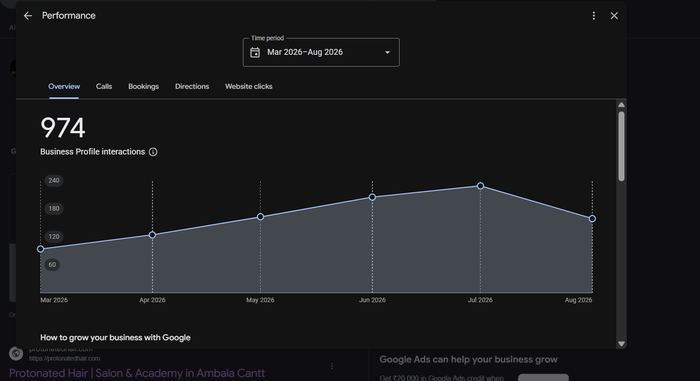Select the Mar 2026–Aug 2026 period field
Viewport: 700px width, 381px height.
click(x=321, y=52)
